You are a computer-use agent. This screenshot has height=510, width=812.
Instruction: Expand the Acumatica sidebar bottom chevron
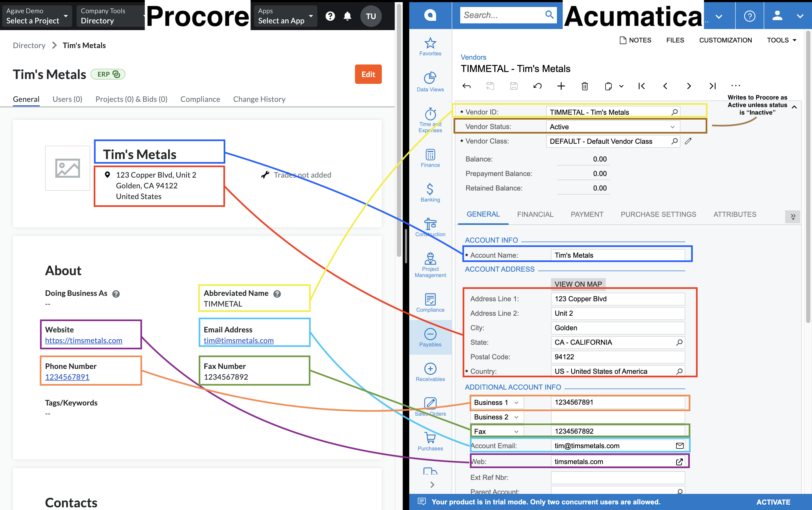432,485
